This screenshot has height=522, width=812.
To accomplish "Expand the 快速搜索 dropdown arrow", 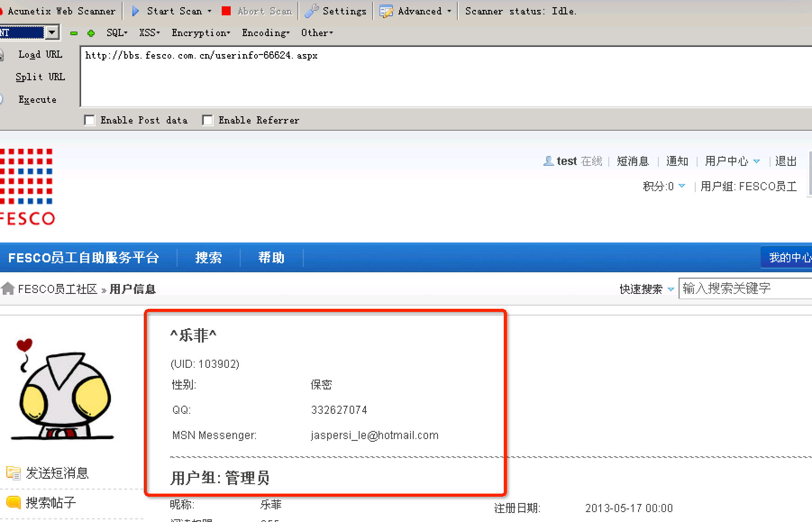I will tap(671, 289).
